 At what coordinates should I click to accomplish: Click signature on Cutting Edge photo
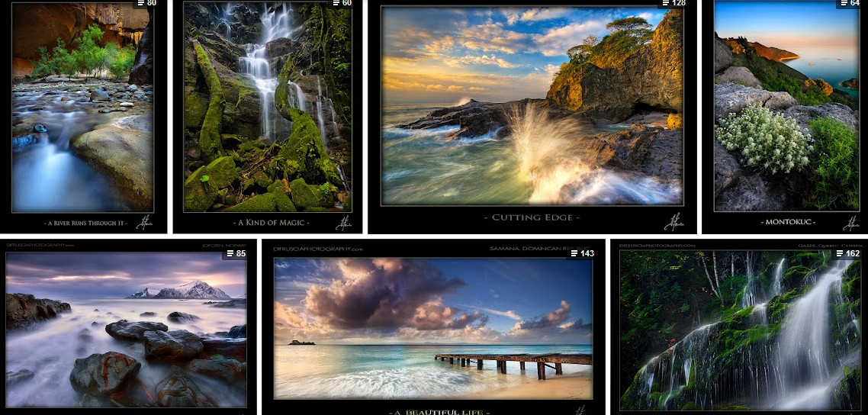pyautogui.click(x=674, y=221)
